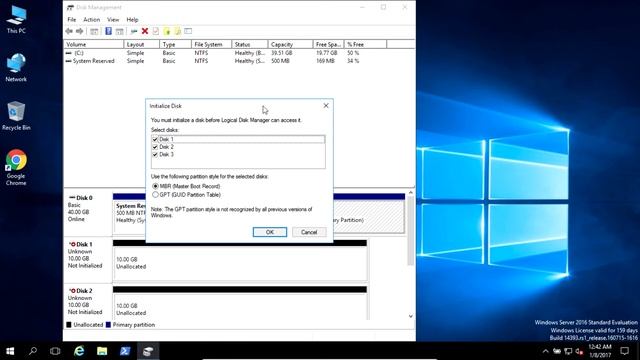Click the show/hide console tree toolbar icon
Viewport: 640px width, 360px height.
pos(94,31)
